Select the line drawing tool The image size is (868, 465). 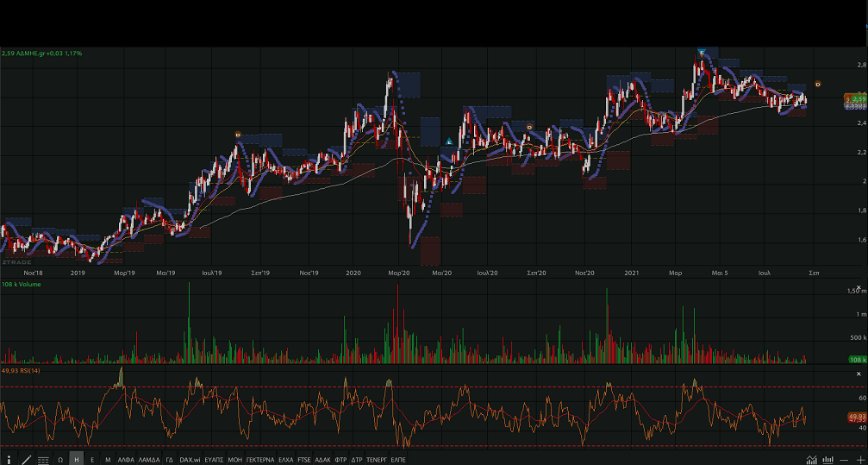pos(27,460)
